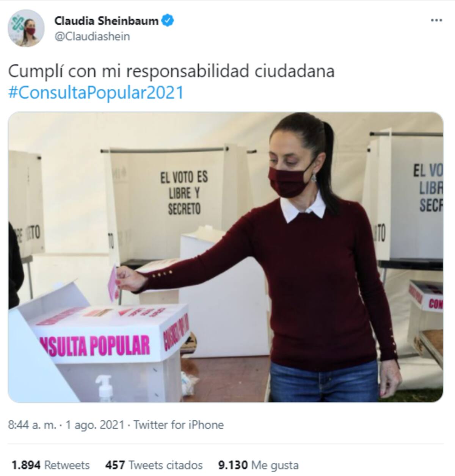This screenshot has height=476, width=455.
Task: Open Claudia Sheinbaum's profile avatar
Action: pyautogui.click(x=27, y=28)
